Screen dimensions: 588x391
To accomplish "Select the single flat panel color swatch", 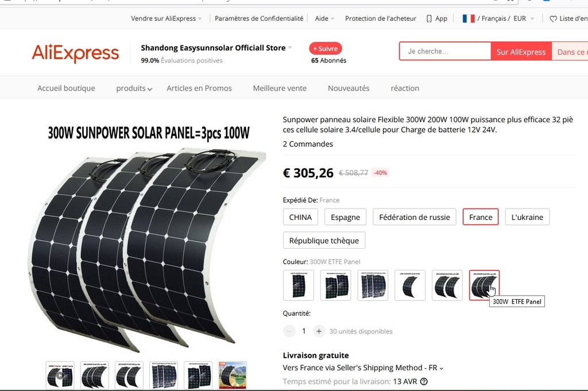I will (299, 285).
